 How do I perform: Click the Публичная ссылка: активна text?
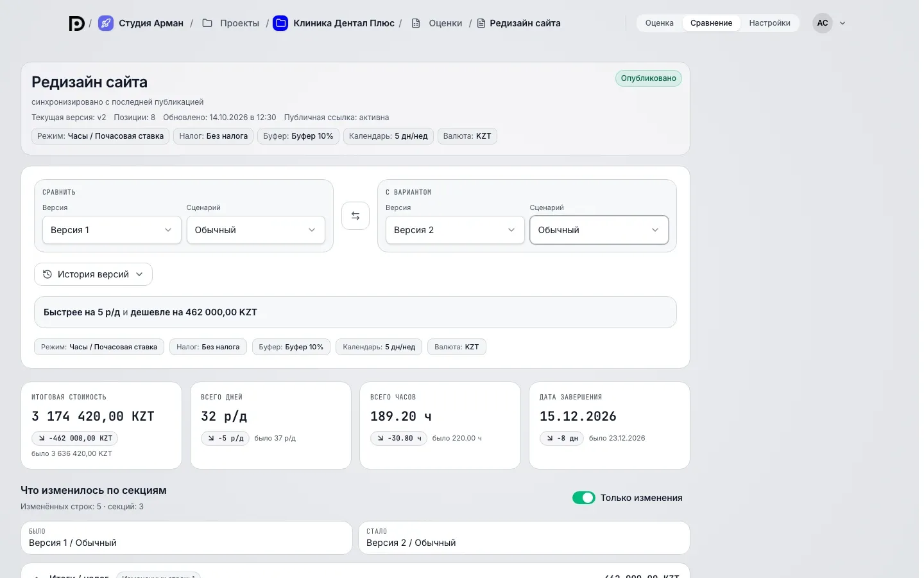pyautogui.click(x=337, y=118)
